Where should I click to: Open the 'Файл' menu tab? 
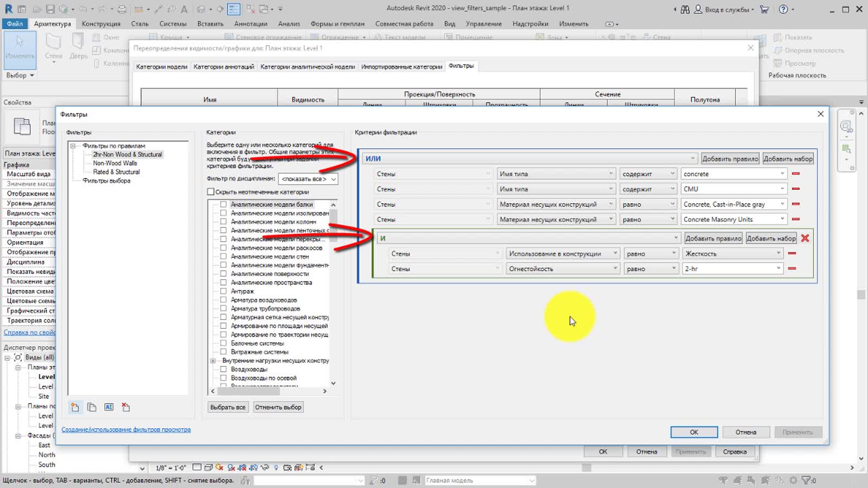(15, 24)
